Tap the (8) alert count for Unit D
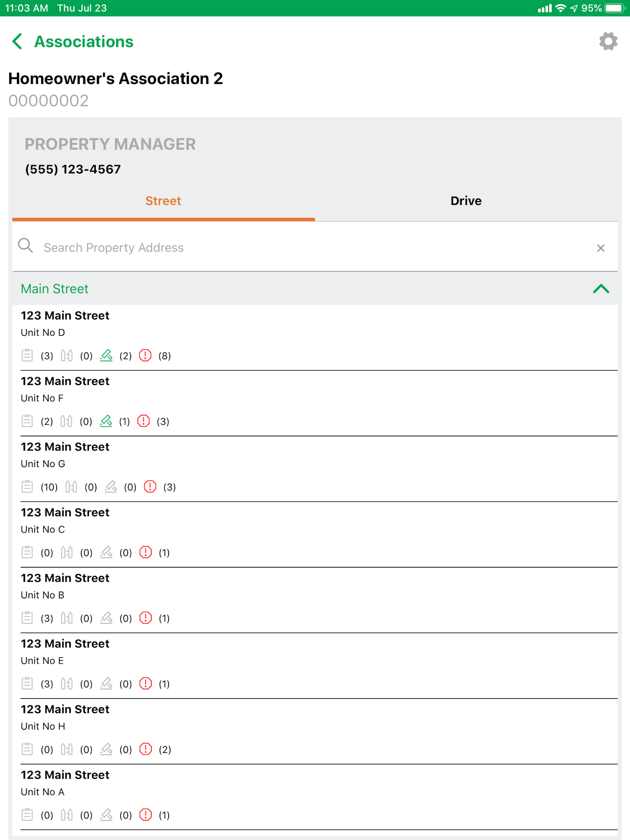 [x=165, y=356]
